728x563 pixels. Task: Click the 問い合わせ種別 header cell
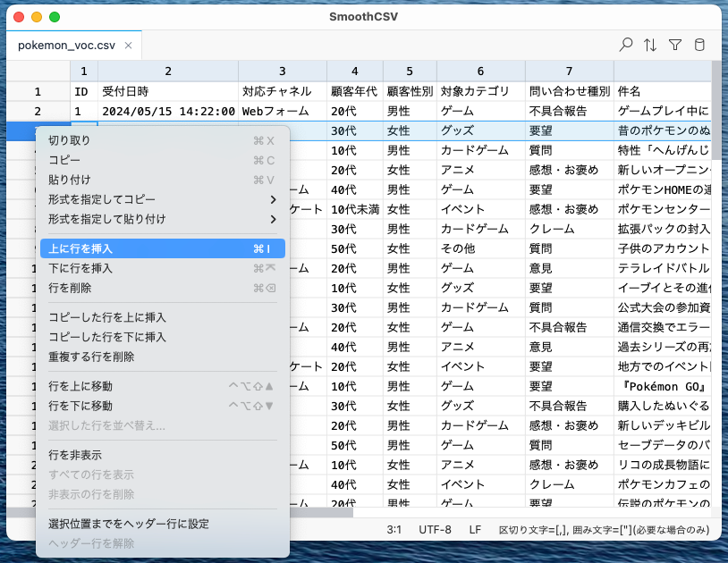569,92
